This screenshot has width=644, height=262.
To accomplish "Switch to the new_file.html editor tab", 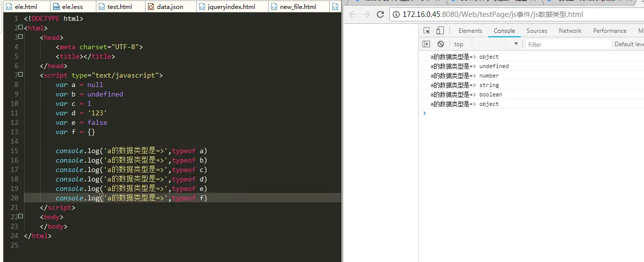I will click(298, 7).
